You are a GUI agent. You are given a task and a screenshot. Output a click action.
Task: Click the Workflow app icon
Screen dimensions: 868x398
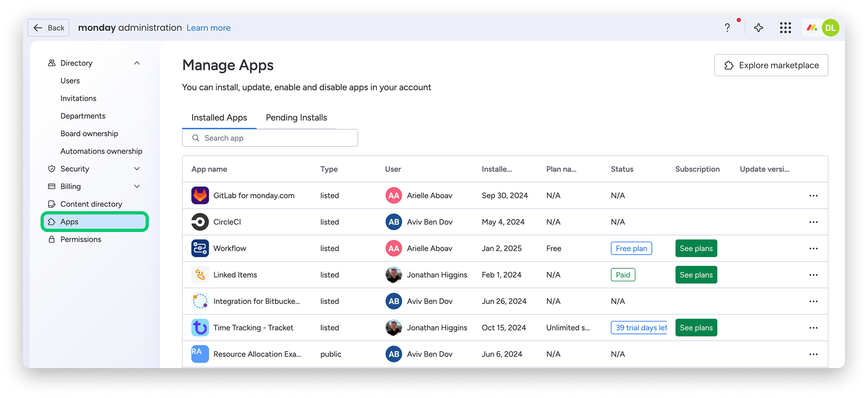200,248
